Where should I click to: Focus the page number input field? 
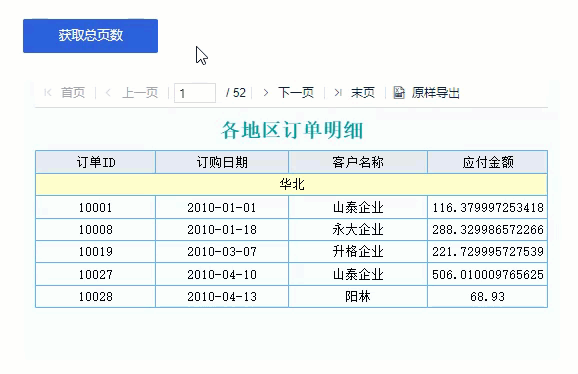[x=195, y=93]
